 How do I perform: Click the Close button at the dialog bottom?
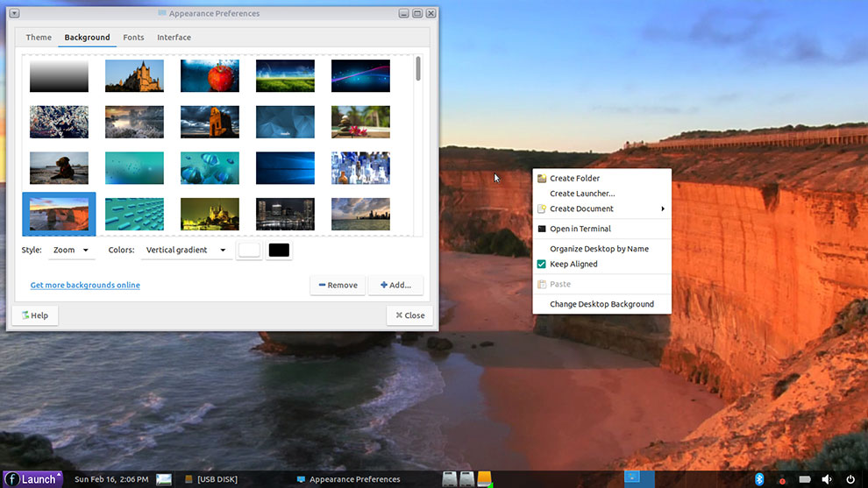[x=409, y=315]
